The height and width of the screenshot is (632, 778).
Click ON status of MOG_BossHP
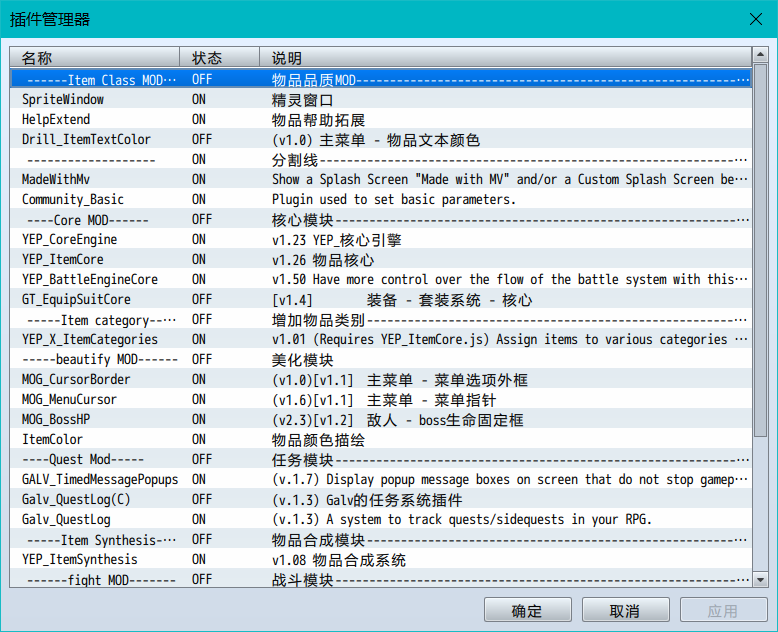coord(199,420)
